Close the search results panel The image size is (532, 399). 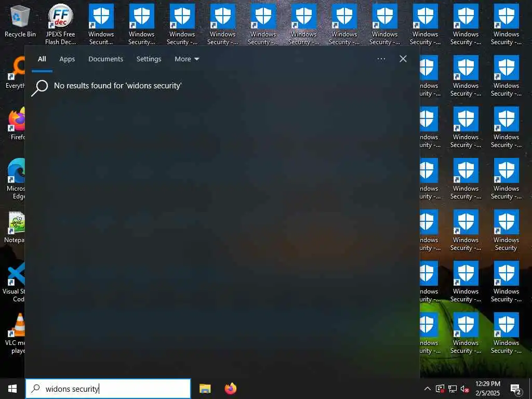(403, 59)
